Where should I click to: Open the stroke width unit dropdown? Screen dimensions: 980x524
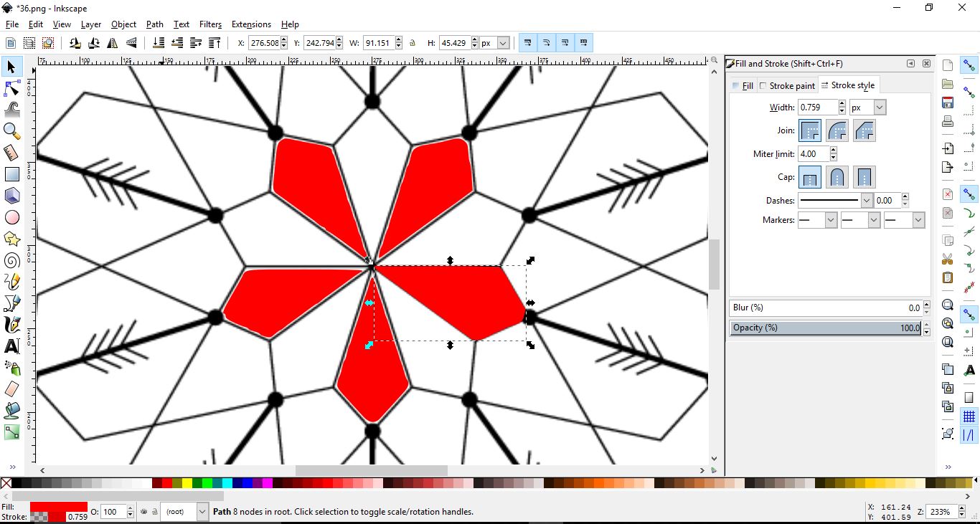pyautogui.click(x=867, y=108)
